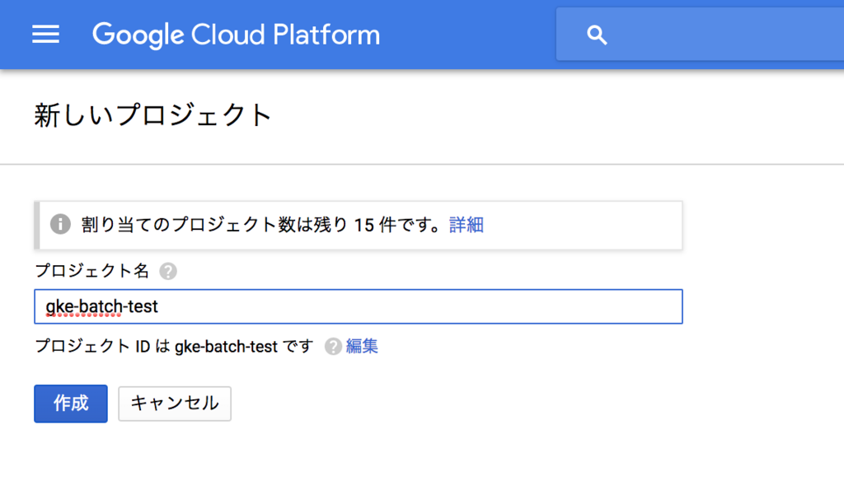Click the プロジェクト名 field label
The height and width of the screenshot is (504, 844).
pyautogui.click(x=91, y=271)
